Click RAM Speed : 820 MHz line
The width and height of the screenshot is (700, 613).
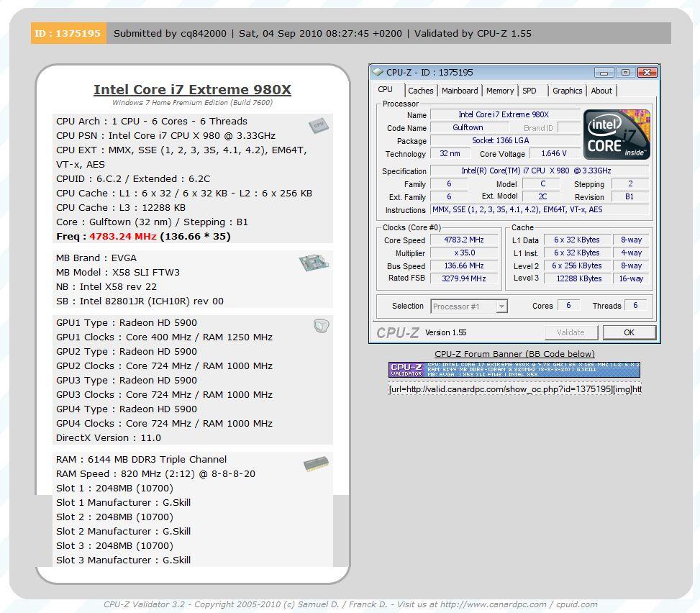[x=156, y=473]
